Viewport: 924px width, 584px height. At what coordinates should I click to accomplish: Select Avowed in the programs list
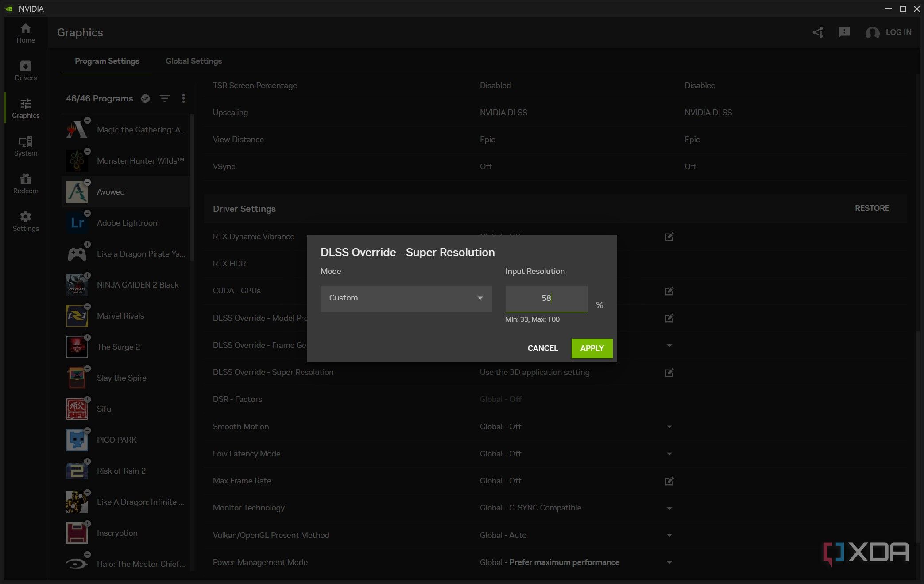click(126, 192)
